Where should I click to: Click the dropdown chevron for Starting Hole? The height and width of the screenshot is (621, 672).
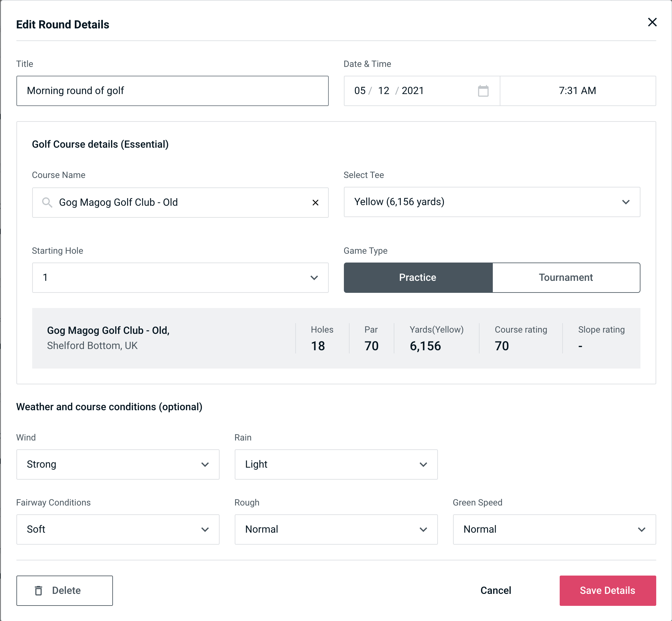tap(314, 277)
